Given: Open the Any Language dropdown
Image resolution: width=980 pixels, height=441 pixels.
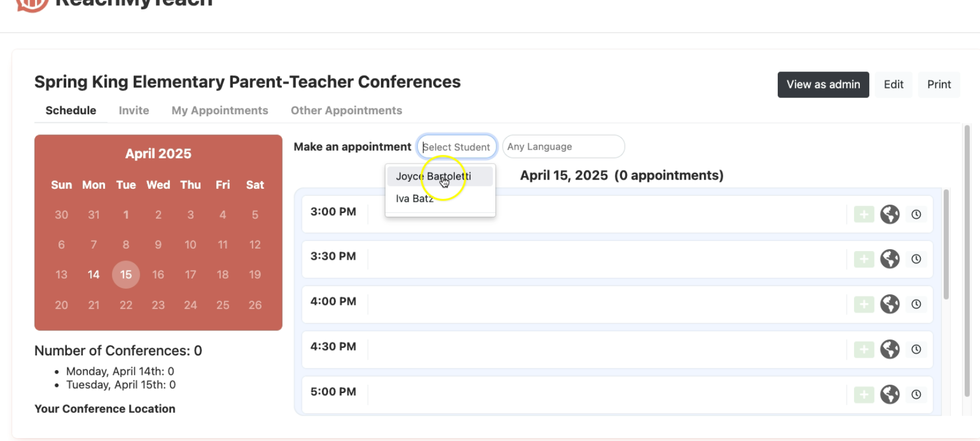Looking at the screenshot, I should pyautogui.click(x=563, y=147).
